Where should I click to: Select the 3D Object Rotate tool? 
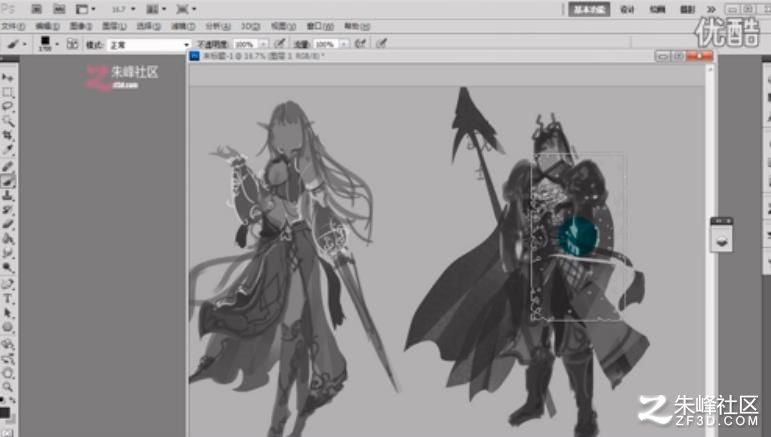click(x=7, y=344)
